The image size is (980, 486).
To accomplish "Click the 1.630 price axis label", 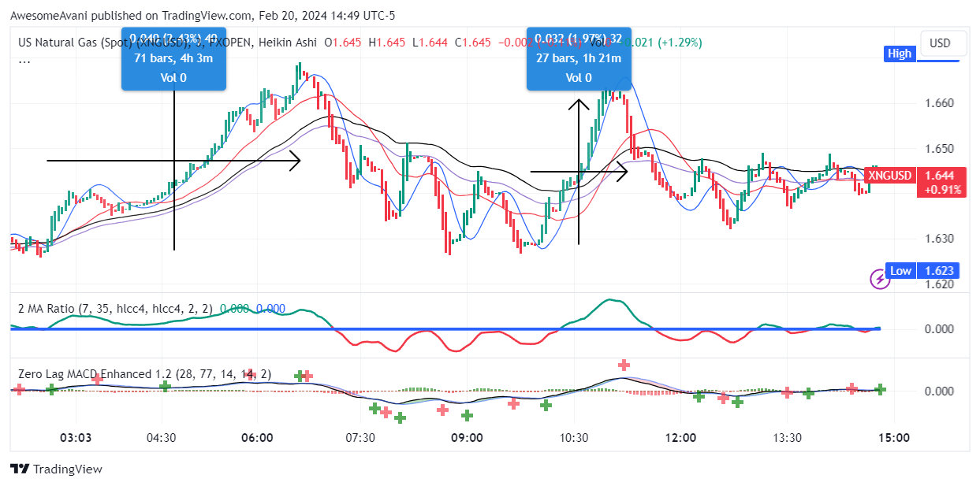I will coord(940,239).
